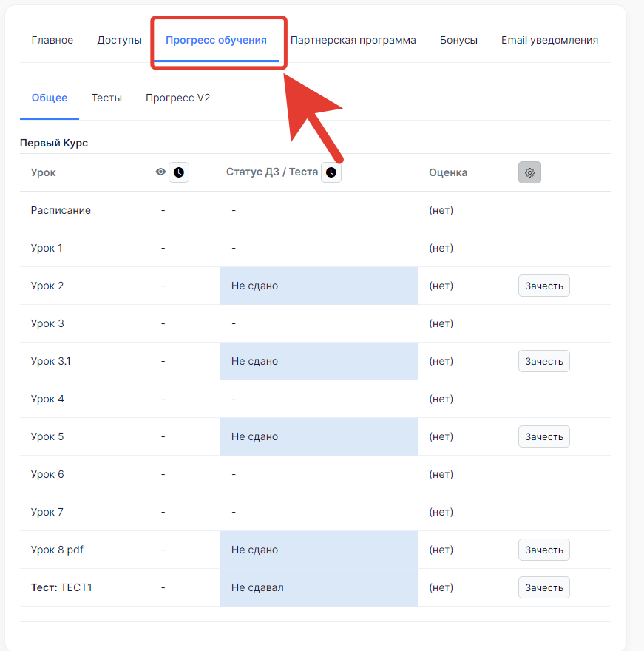Open the Доступы tab
Viewport: 644px width, 651px height.
(120, 40)
